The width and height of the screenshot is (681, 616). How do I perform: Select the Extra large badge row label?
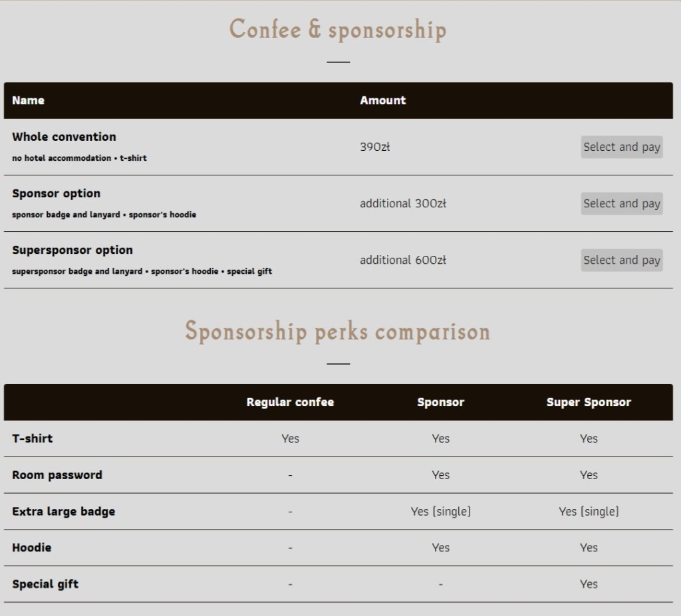[63, 512]
